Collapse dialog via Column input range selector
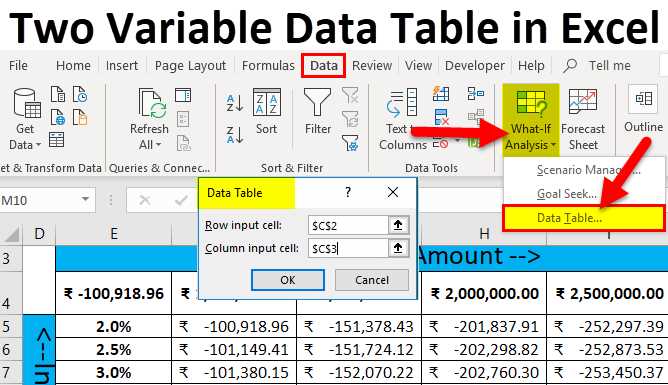The image size is (668, 385). point(398,248)
